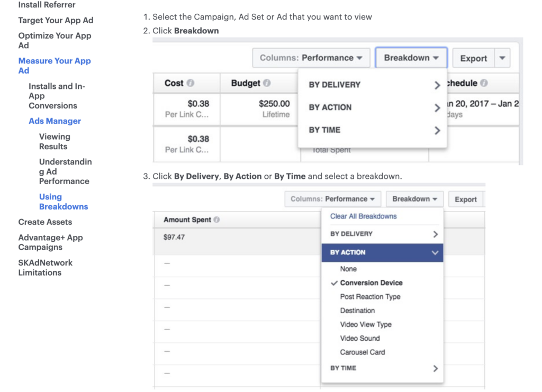The image size is (542, 392).
Task: Open the Using Breakdowns sidebar link
Action: tap(64, 202)
